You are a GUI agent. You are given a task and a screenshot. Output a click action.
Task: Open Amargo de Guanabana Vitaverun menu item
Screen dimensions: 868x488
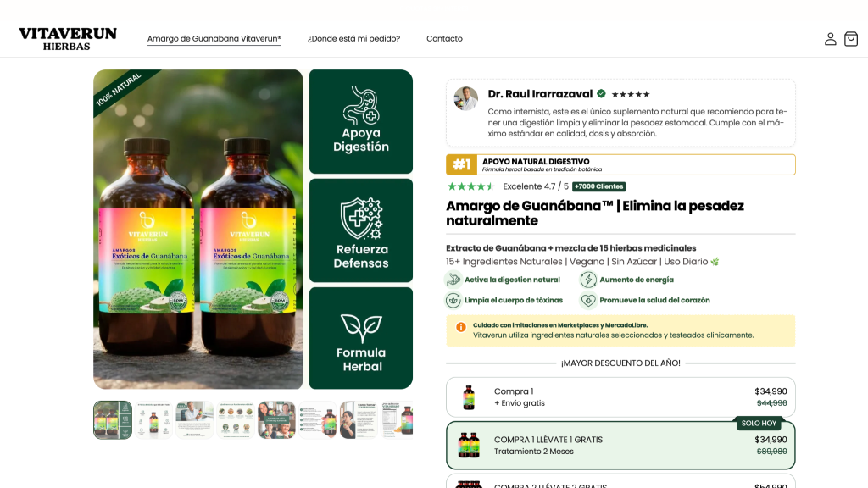point(214,39)
